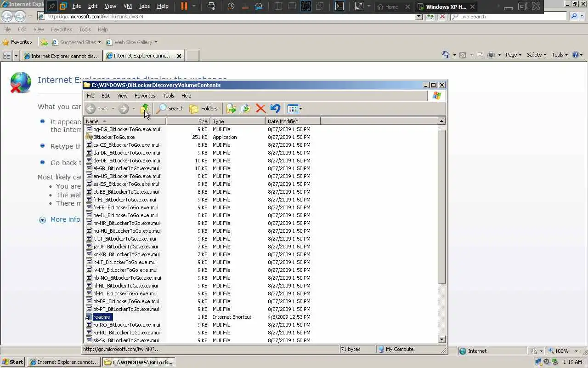This screenshot has height=368, width=588.
Task: Sort by the Date Modified column header
Action: tap(293, 121)
